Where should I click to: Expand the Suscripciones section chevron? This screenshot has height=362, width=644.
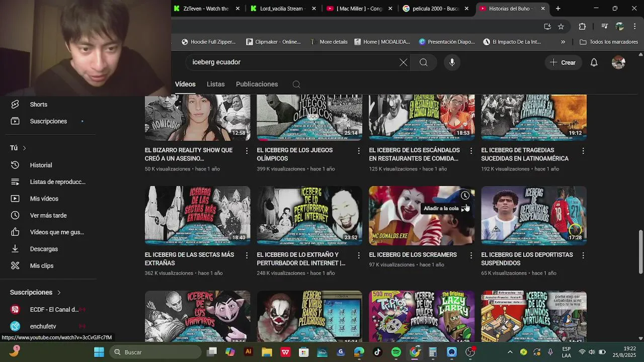(59, 292)
